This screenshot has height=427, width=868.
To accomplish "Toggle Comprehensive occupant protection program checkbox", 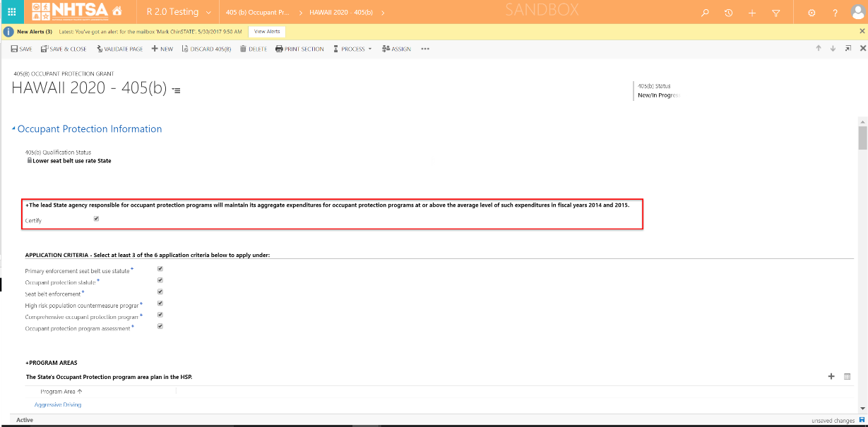I will pos(160,315).
